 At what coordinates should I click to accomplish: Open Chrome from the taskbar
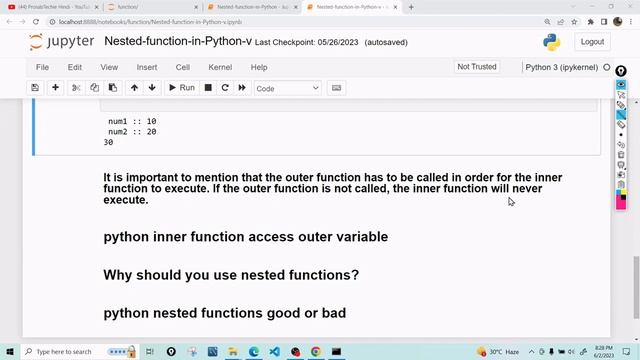pyautogui.click(x=316, y=351)
